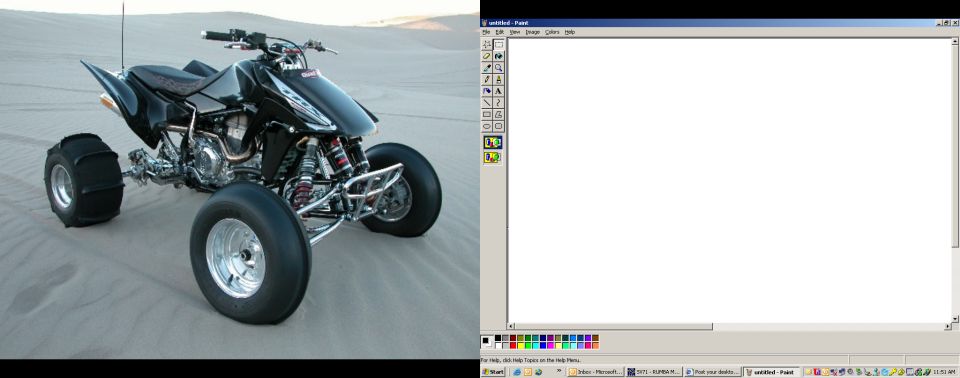Pick the black color swatch
The image size is (960, 378).
click(498, 338)
